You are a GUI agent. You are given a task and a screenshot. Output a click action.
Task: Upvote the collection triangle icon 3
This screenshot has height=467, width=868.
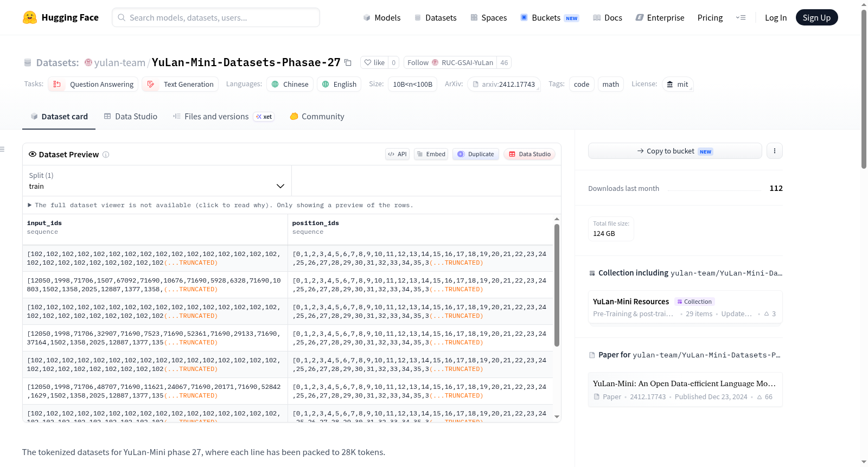767,314
